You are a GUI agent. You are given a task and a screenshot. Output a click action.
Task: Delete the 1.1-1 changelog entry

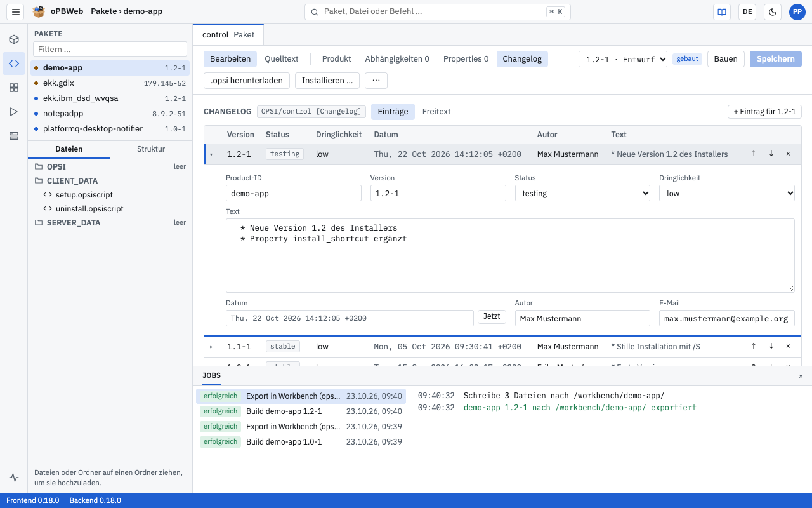click(788, 346)
